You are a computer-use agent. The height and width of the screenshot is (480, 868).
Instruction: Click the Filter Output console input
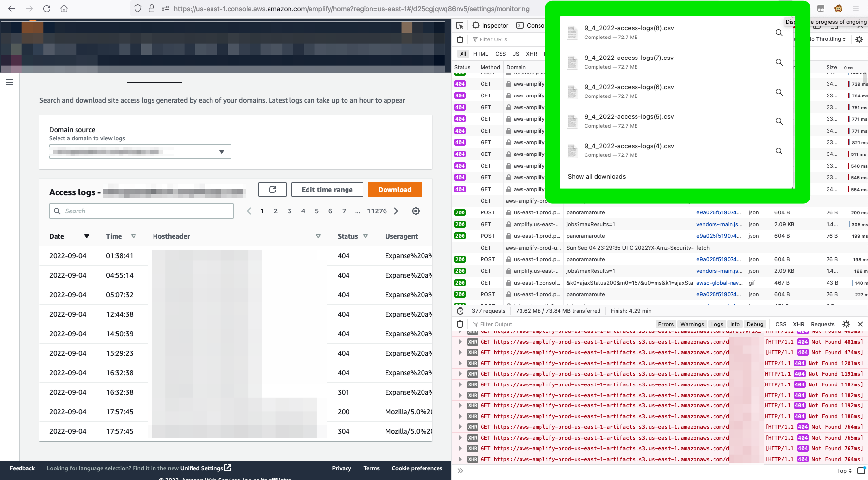point(560,324)
